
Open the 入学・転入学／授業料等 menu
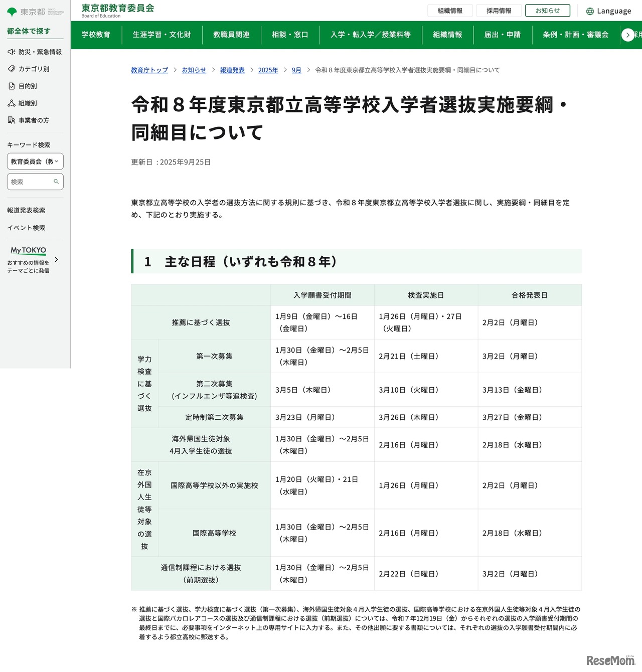pos(370,35)
